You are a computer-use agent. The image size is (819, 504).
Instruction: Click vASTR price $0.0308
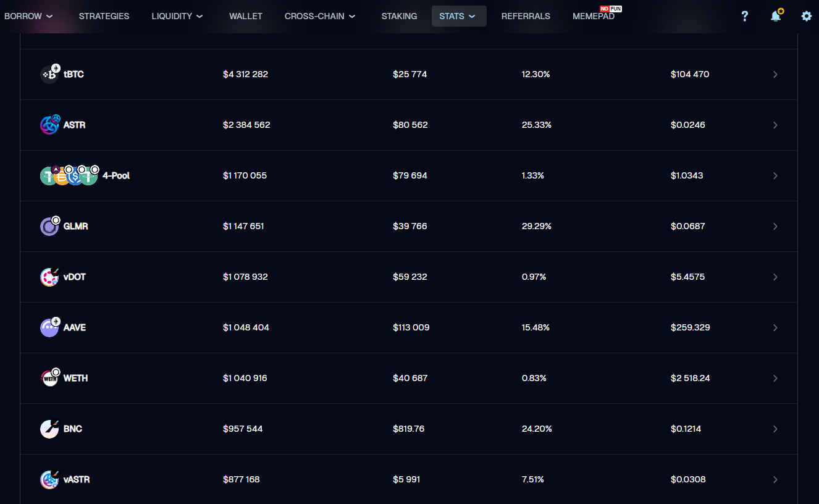coord(688,479)
